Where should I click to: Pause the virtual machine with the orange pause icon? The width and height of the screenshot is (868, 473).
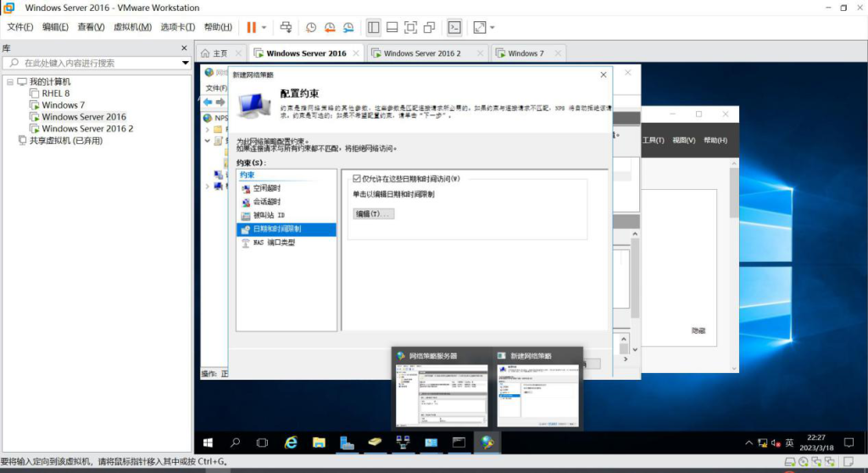point(251,27)
